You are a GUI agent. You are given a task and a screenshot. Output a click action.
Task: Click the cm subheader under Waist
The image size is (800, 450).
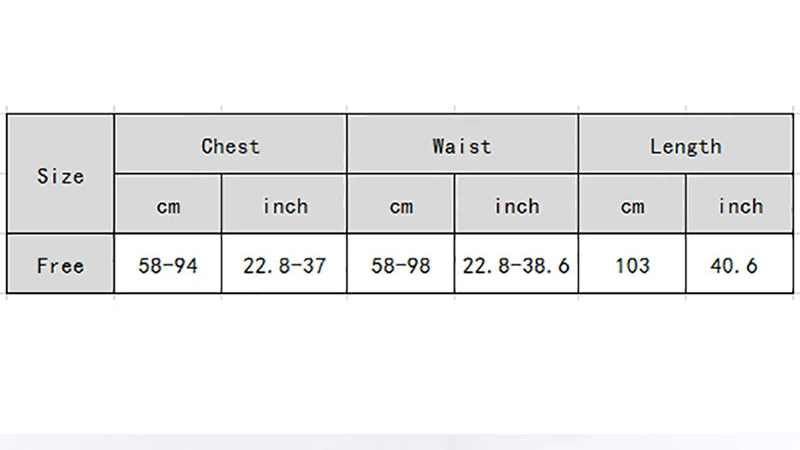pyautogui.click(x=400, y=206)
